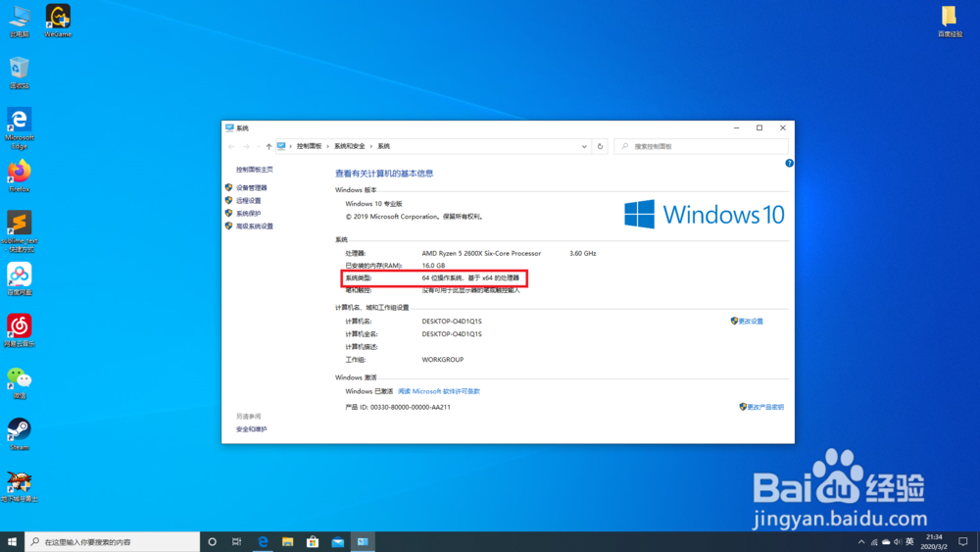Open volume control tray icon
Image resolution: width=980 pixels, height=552 pixels.
click(x=898, y=541)
